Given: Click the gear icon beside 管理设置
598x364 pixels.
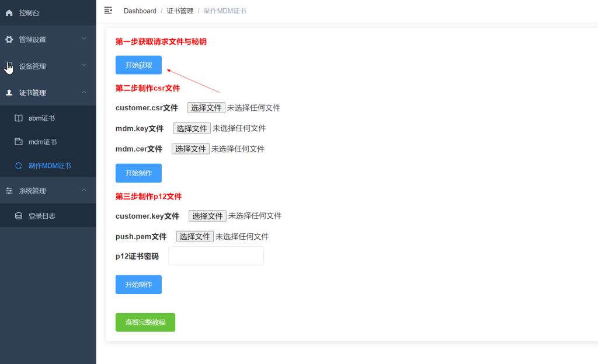Looking at the screenshot, I should coord(9,39).
